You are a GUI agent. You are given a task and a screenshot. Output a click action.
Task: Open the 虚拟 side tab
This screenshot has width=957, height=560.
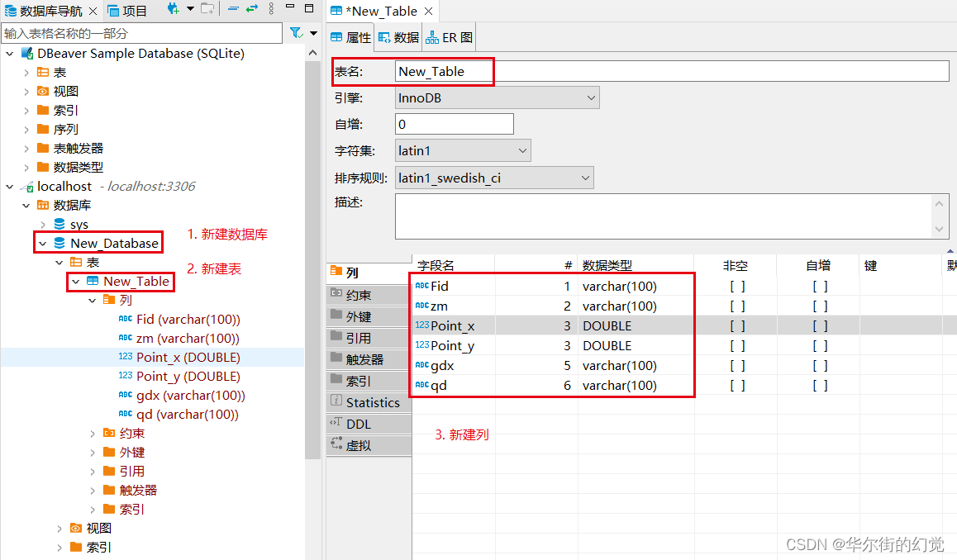369,445
